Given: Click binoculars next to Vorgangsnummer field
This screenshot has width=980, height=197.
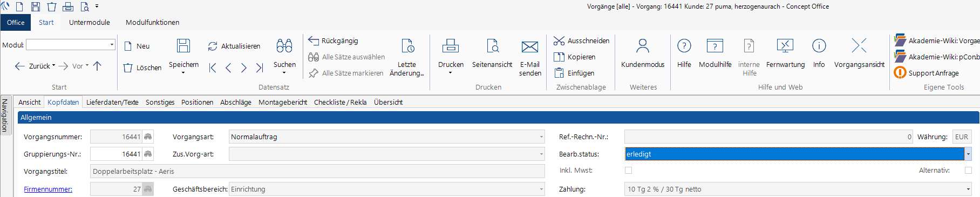Looking at the screenshot, I should pos(148,137).
